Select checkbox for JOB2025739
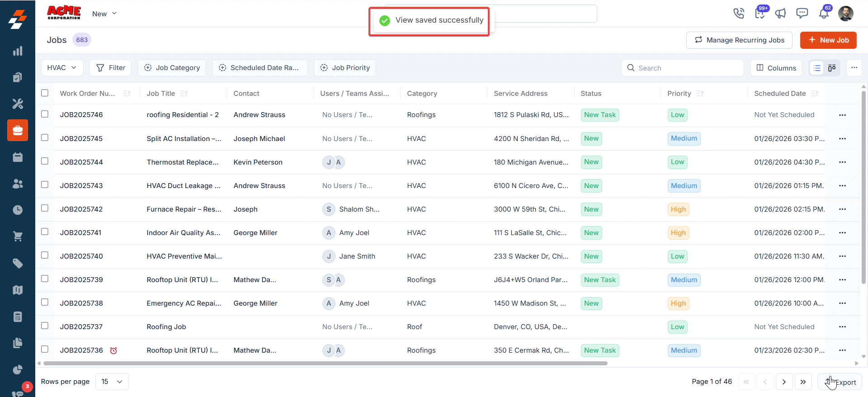This screenshot has height=397, width=868. (x=45, y=279)
